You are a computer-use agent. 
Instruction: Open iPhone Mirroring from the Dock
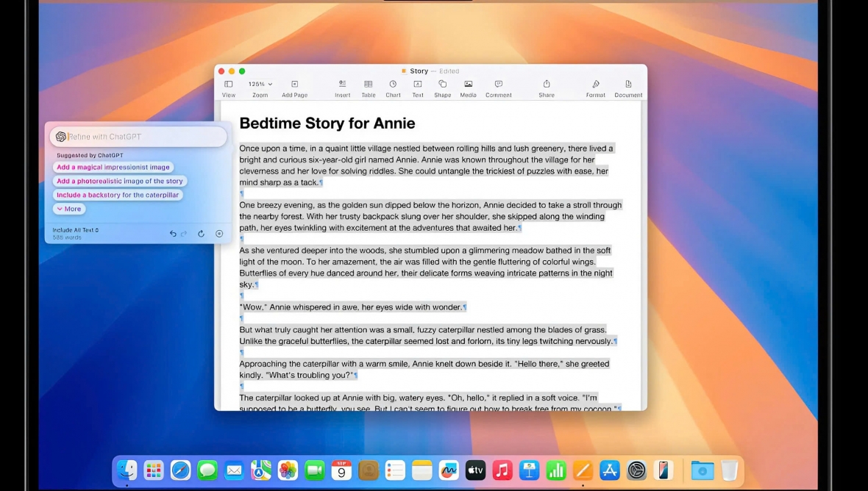tap(664, 470)
